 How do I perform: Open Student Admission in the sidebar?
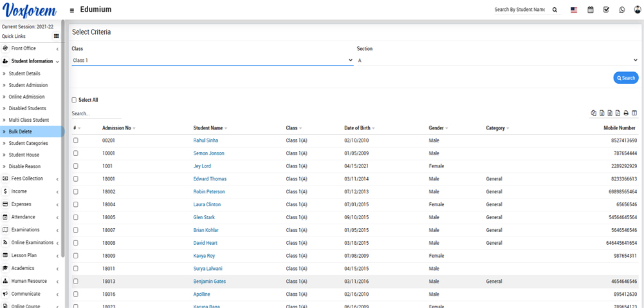(x=28, y=85)
